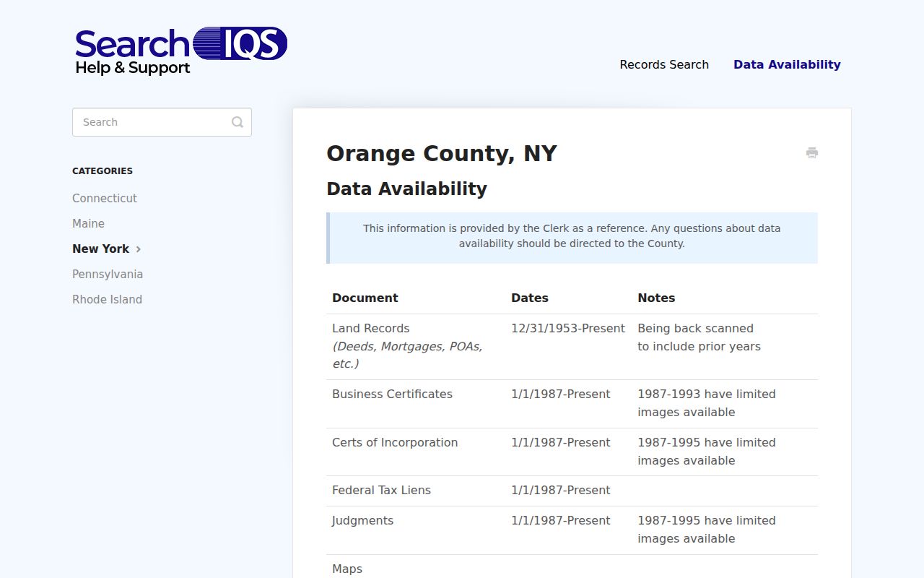
Task: Click the magnifier icon in search box
Action: (237, 122)
